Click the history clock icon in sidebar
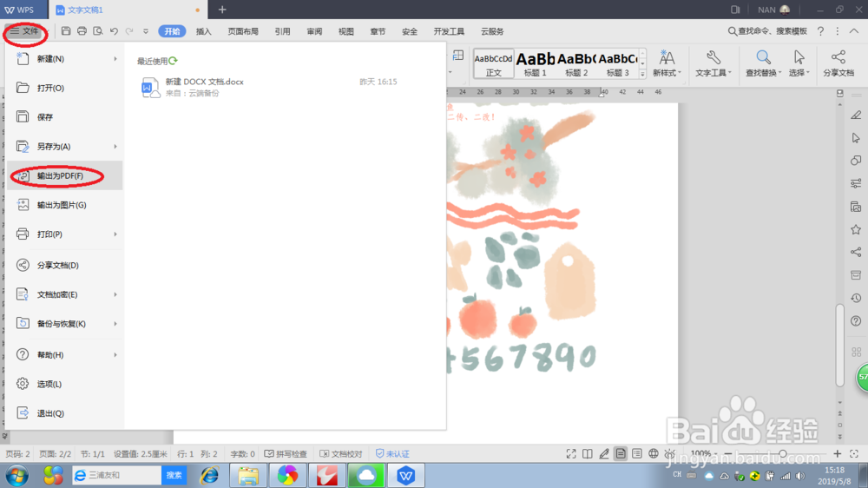The width and height of the screenshot is (868, 488). coord(856,298)
